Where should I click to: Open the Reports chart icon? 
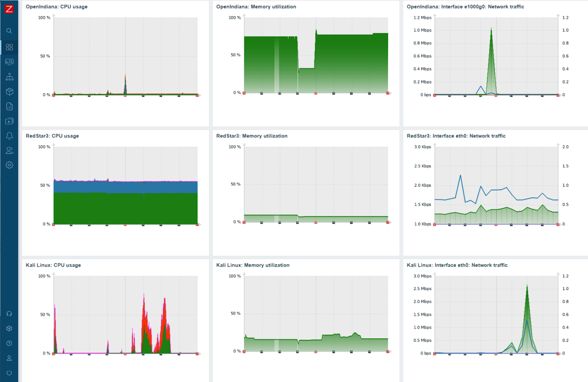point(9,106)
